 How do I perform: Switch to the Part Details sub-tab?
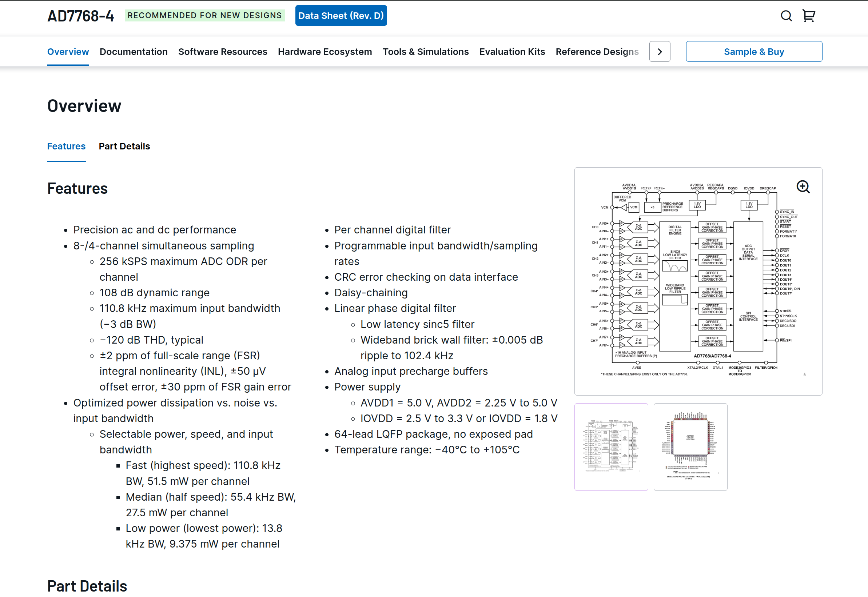(x=124, y=146)
